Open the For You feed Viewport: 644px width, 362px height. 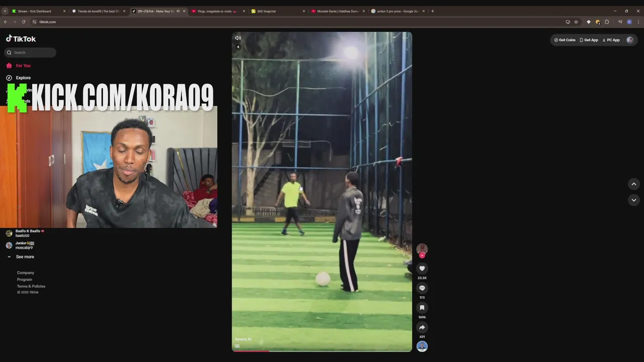[18, 65]
